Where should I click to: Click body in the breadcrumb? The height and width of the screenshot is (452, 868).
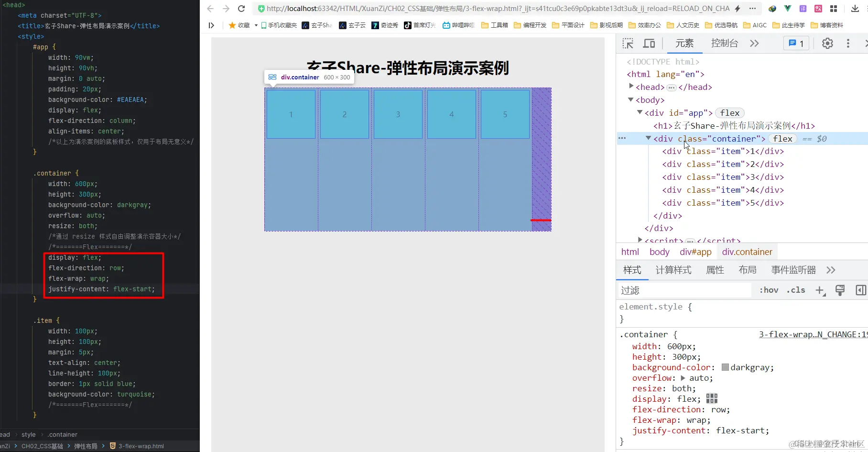coord(660,252)
